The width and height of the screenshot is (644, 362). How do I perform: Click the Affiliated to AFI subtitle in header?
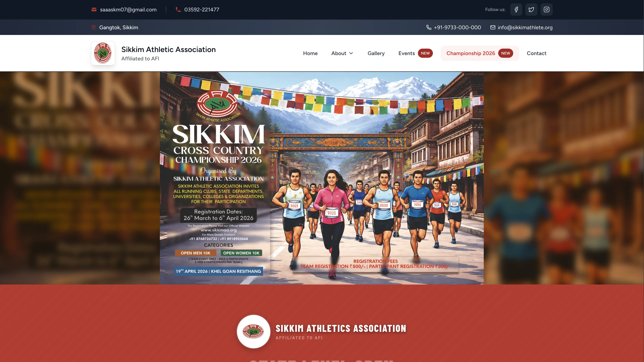tap(140, 58)
